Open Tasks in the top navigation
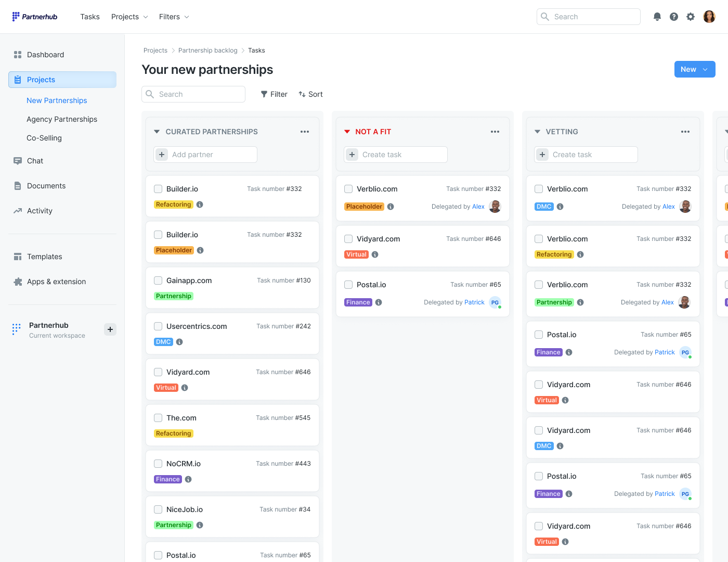The height and width of the screenshot is (562, 728). tap(90, 17)
